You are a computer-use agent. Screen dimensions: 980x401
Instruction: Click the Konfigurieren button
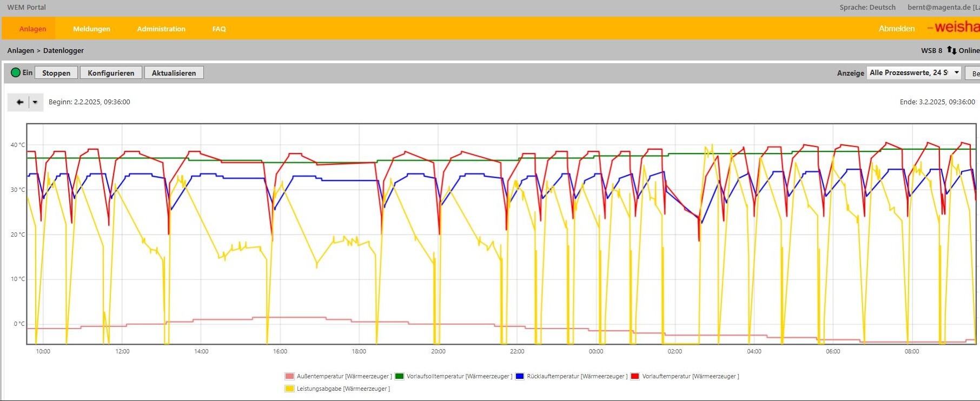(111, 73)
